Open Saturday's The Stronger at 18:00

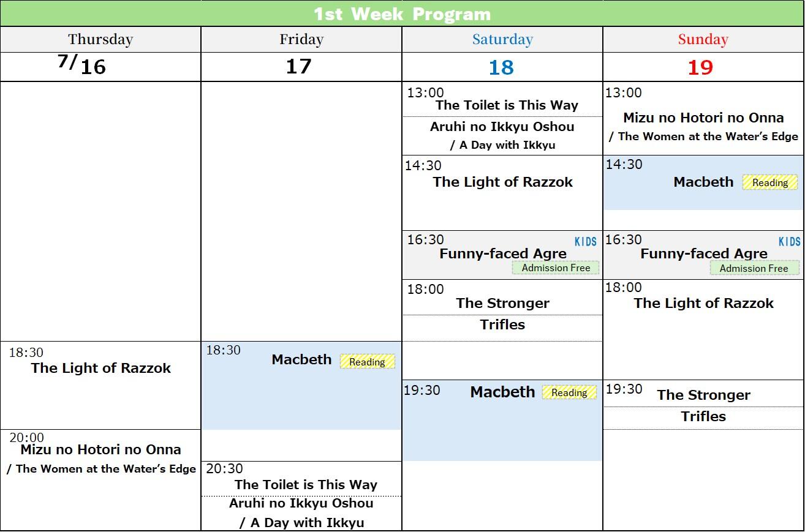tap(502, 303)
